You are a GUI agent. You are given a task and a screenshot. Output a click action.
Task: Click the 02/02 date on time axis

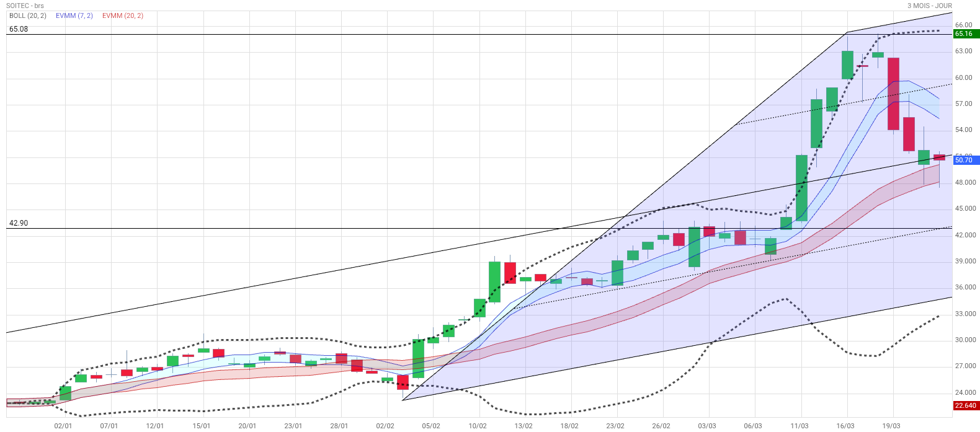(385, 426)
